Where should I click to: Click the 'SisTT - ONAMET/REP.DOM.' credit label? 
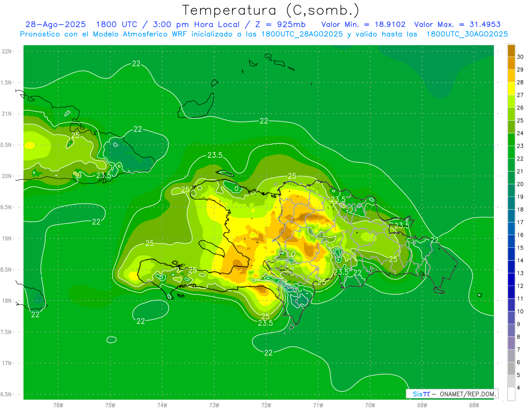tap(452, 394)
